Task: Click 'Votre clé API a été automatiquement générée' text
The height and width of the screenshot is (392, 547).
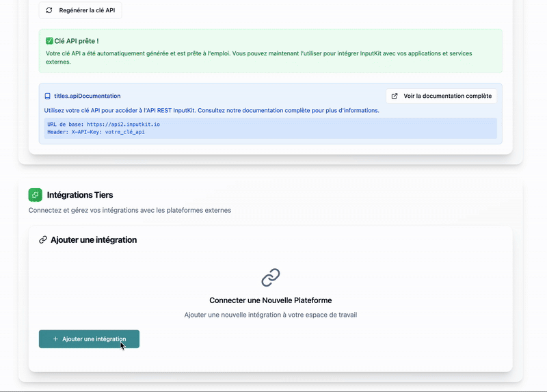Action: [259, 57]
